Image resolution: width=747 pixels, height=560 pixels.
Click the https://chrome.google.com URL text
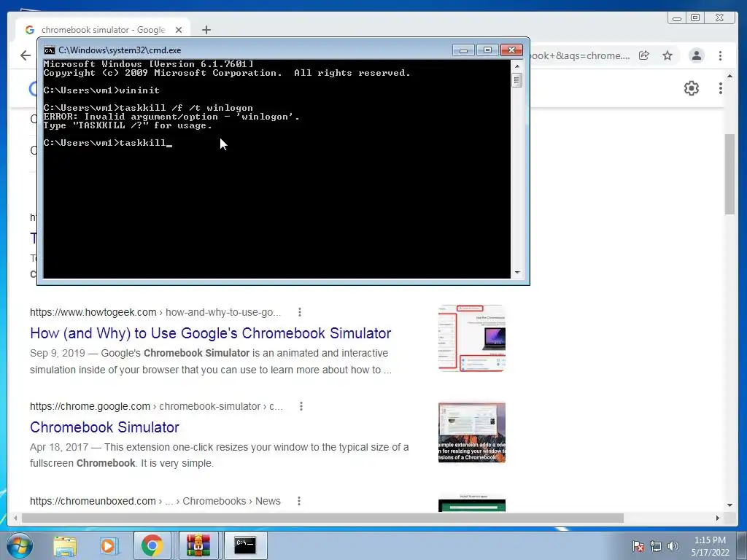(x=90, y=406)
